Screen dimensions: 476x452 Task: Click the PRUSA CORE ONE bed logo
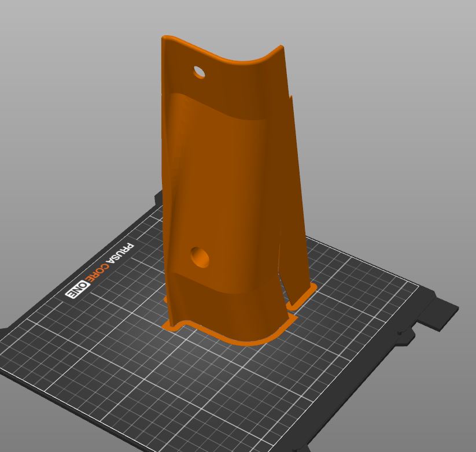[100, 271]
